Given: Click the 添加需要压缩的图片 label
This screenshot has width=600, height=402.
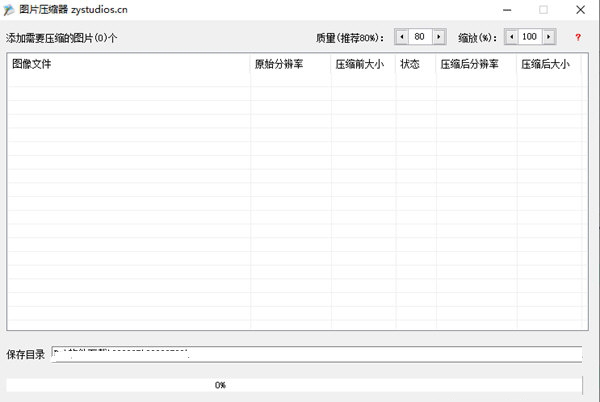Looking at the screenshot, I should click(x=62, y=38).
